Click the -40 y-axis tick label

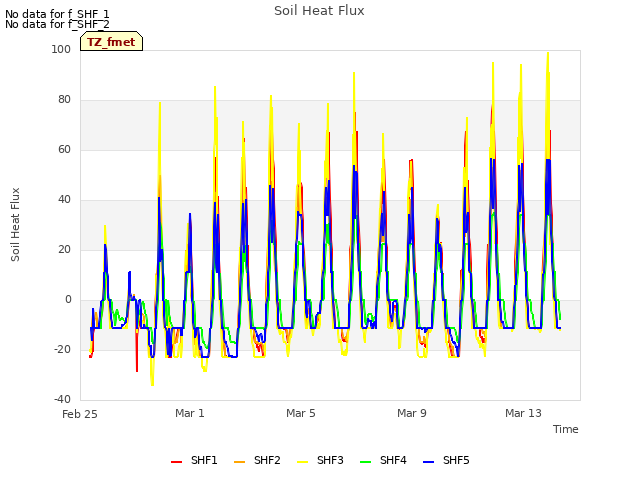click(x=62, y=399)
